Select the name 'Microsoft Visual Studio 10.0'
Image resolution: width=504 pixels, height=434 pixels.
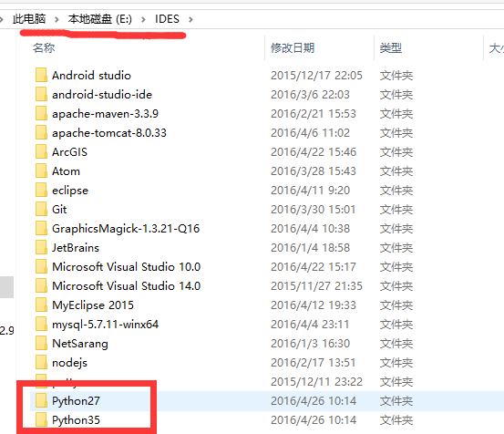pos(127,266)
